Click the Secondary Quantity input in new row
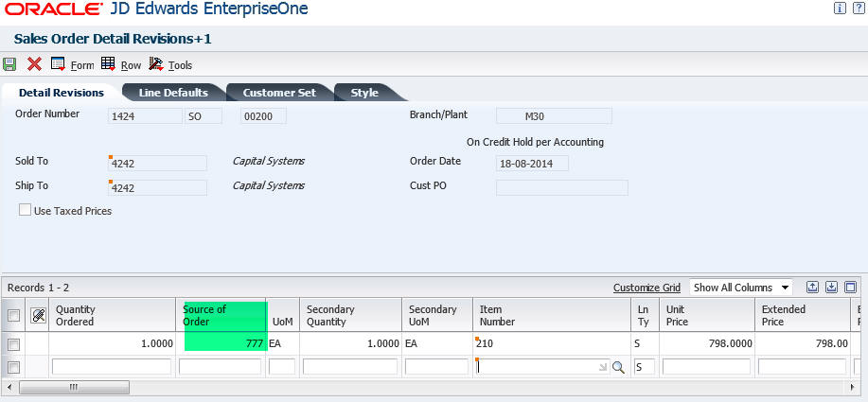Image resolution: width=868 pixels, height=402 pixels. pyautogui.click(x=350, y=367)
